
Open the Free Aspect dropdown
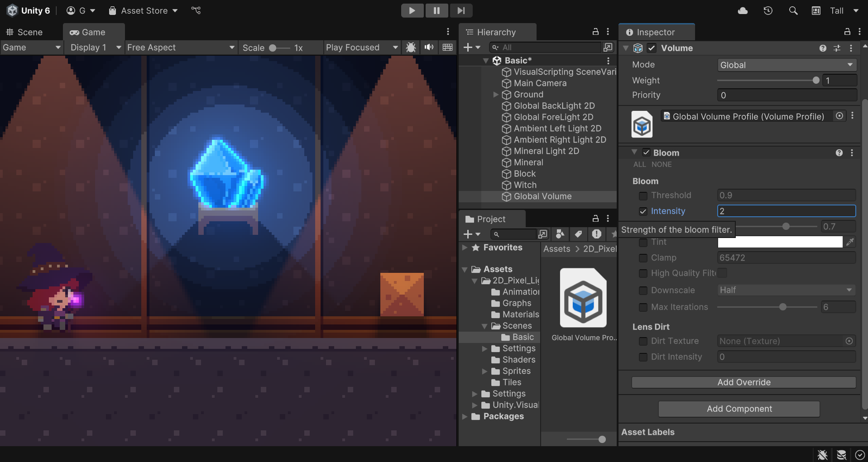pos(181,48)
